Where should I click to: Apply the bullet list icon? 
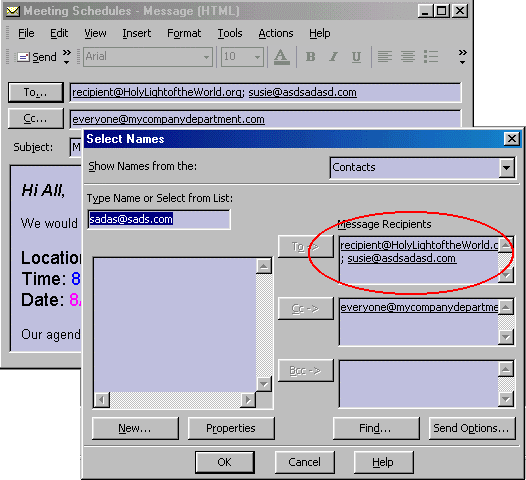point(431,56)
